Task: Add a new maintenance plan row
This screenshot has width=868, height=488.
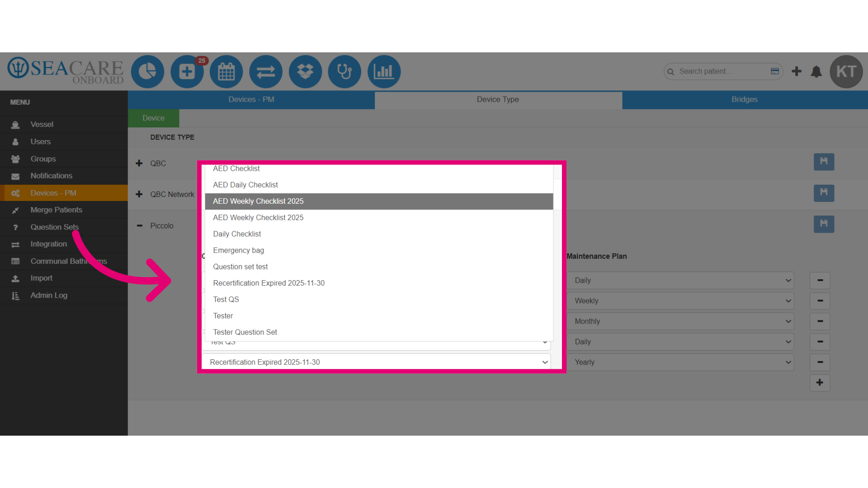Action: 820,383
